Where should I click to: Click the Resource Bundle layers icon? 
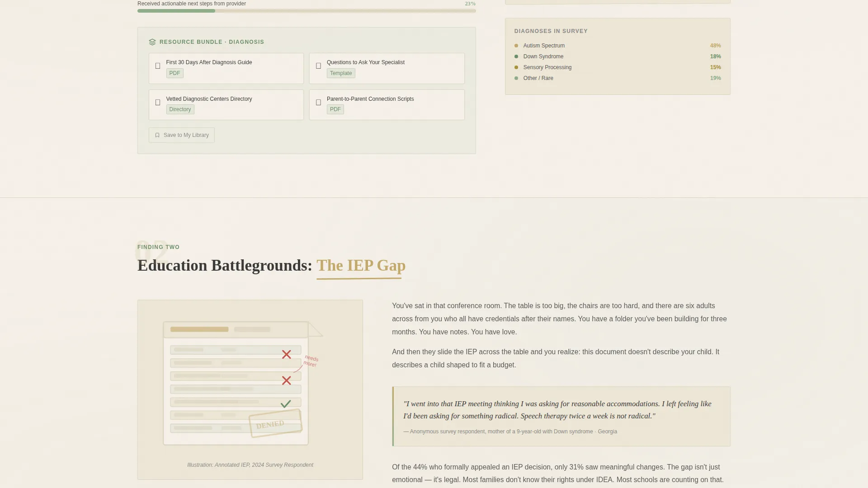pos(152,42)
